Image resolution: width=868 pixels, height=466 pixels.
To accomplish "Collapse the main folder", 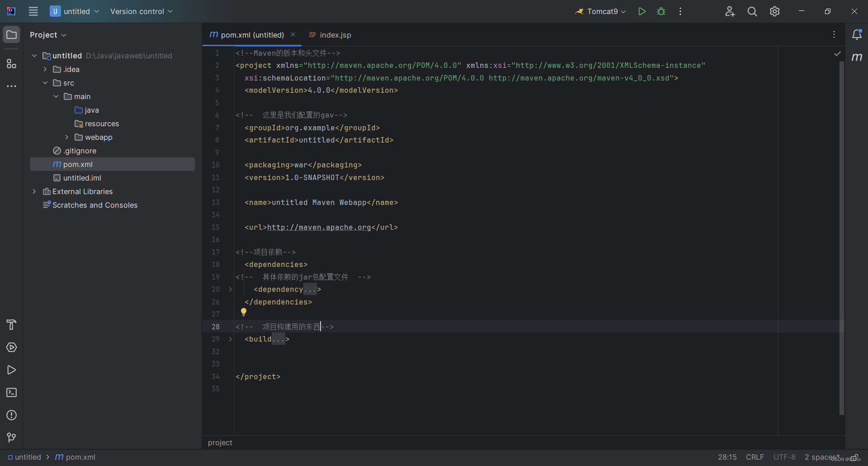I will pos(56,96).
